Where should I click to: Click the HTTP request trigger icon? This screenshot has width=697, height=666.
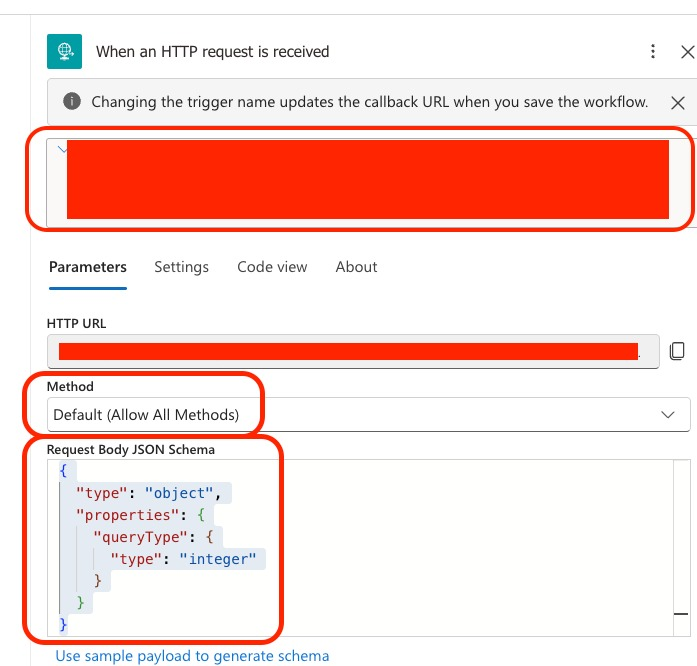click(x=64, y=51)
